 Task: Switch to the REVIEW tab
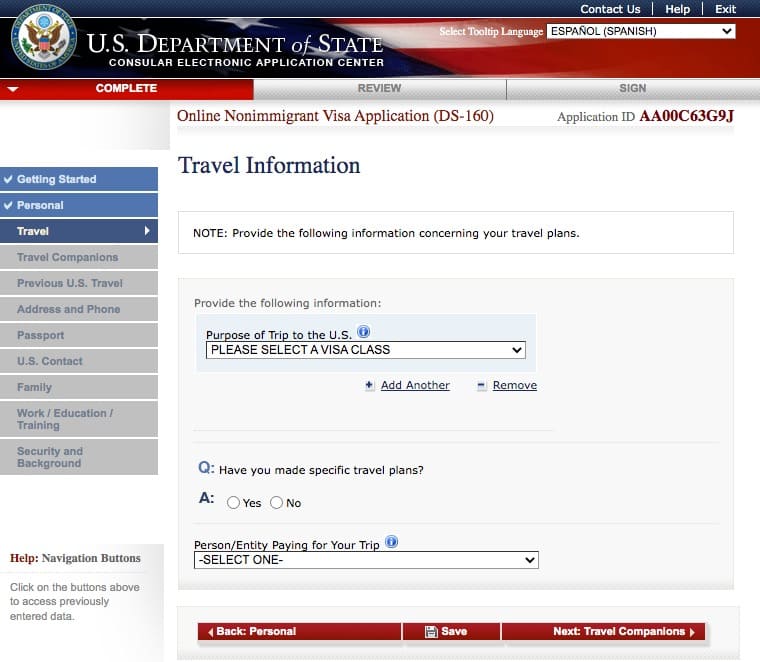pos(379,88)
